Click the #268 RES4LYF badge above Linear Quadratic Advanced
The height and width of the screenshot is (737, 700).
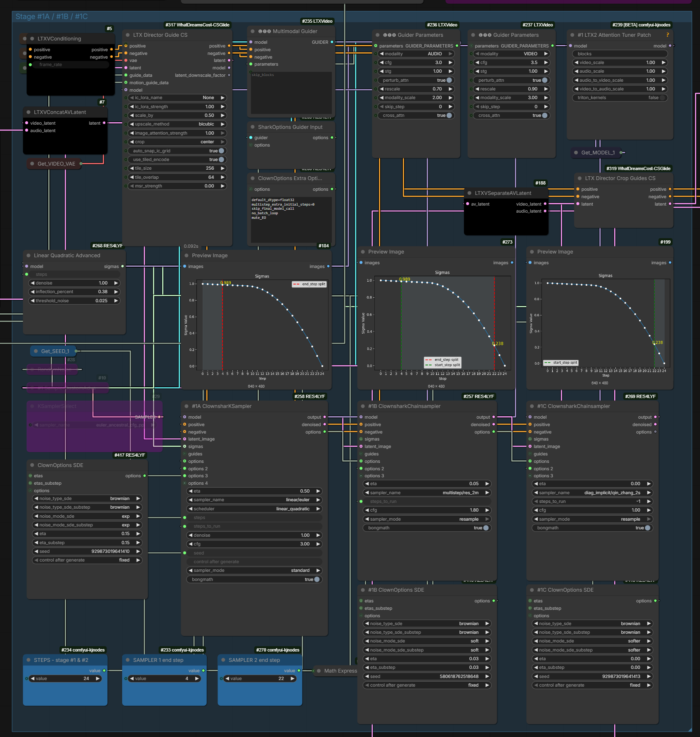pos(107,246)
